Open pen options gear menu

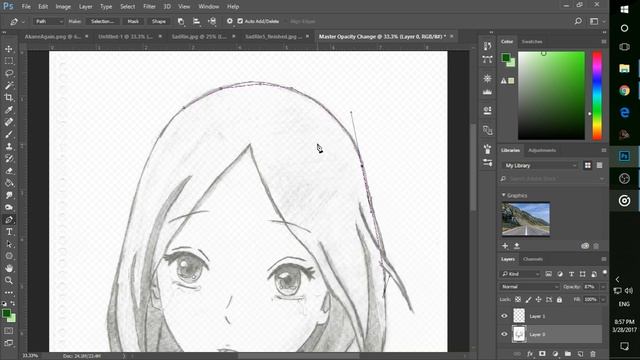click(229, 21)
